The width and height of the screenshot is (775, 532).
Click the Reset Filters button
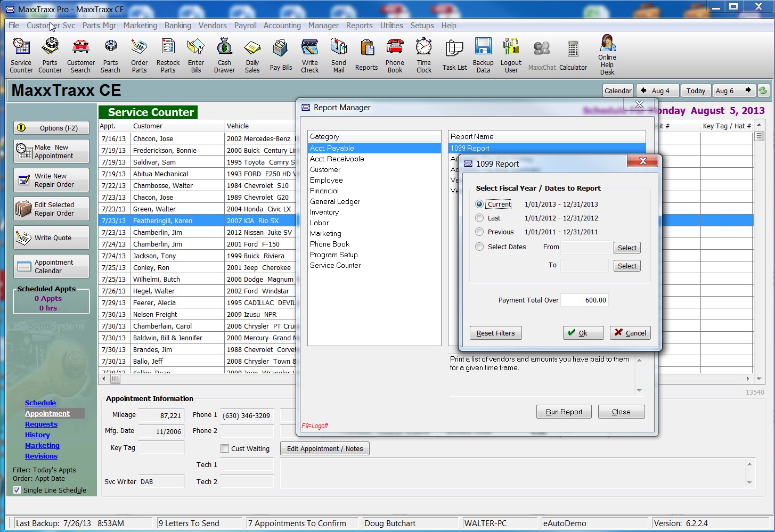pyautogui.click(x=495, y=333)
